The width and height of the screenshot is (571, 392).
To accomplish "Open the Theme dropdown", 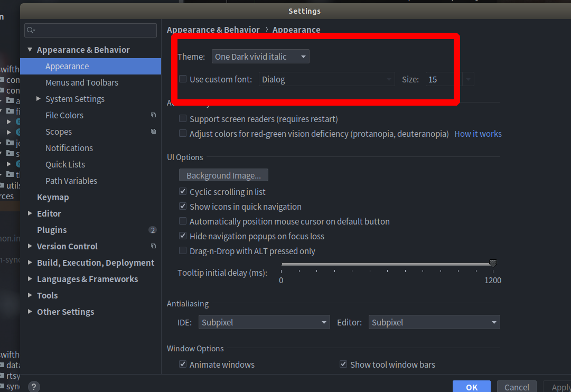I will point(260,56).
